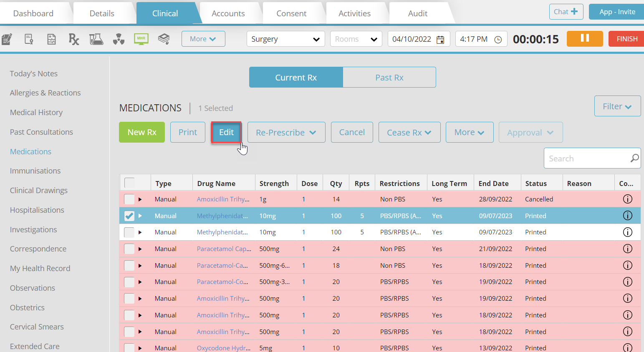Open the Oxycodone Hydr drug link

(x=224, y=348)
